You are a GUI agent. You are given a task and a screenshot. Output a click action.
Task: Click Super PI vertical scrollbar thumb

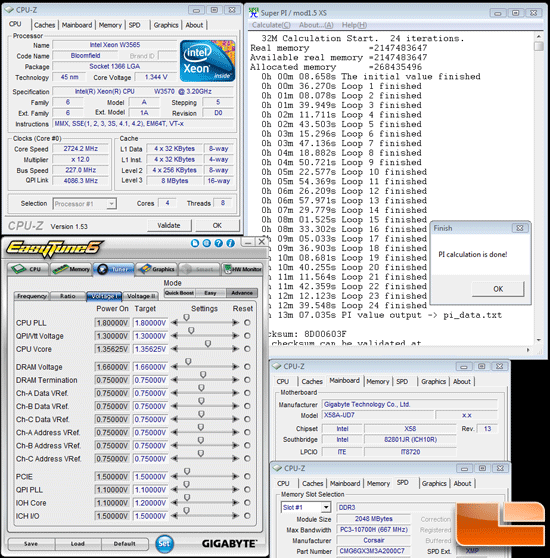click(539, 47)
